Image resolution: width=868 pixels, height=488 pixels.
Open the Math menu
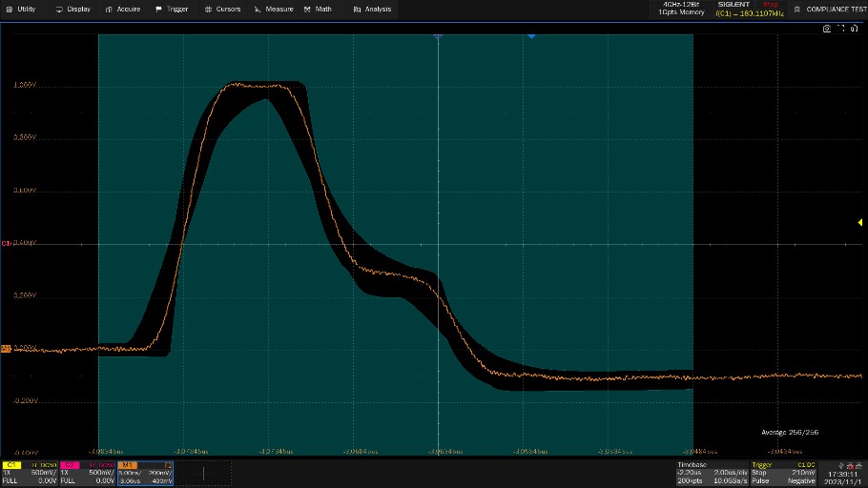[319, 9]
